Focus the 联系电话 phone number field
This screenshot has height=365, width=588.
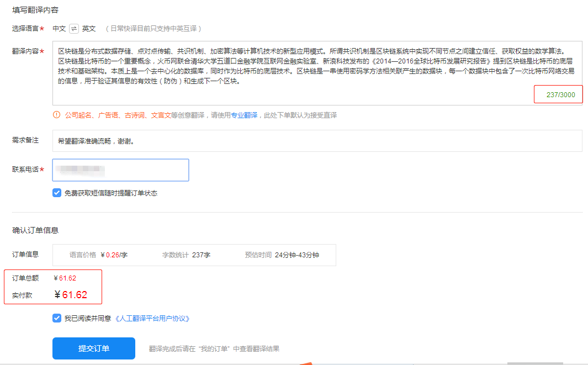[120, 170]
